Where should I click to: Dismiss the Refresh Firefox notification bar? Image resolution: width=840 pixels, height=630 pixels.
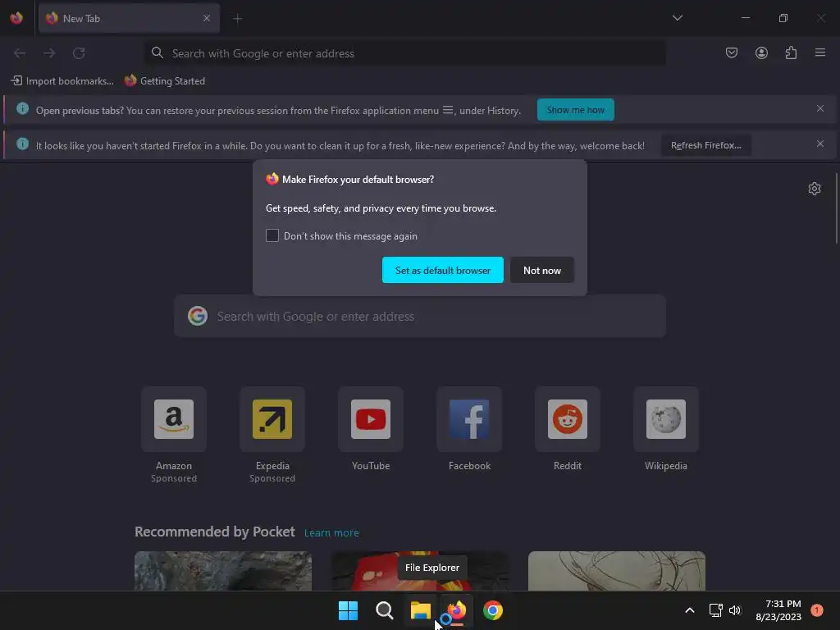[819, 144]
